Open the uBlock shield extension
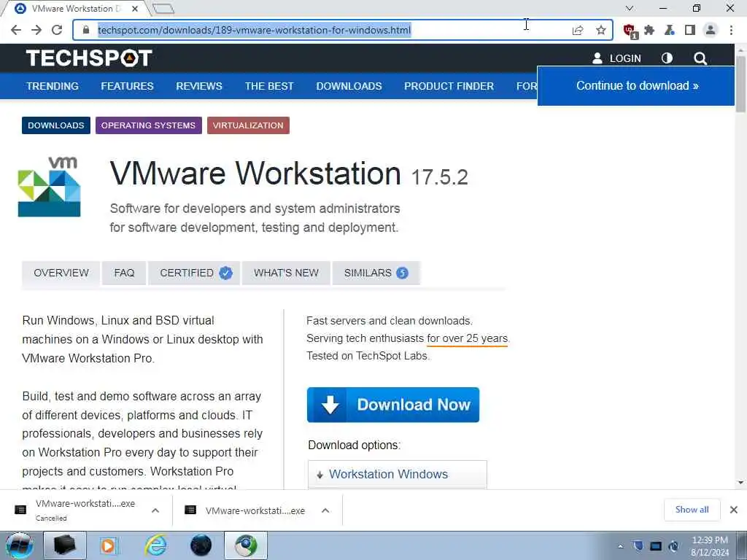This screenshot has width=747, height=560. pos(630,31)
